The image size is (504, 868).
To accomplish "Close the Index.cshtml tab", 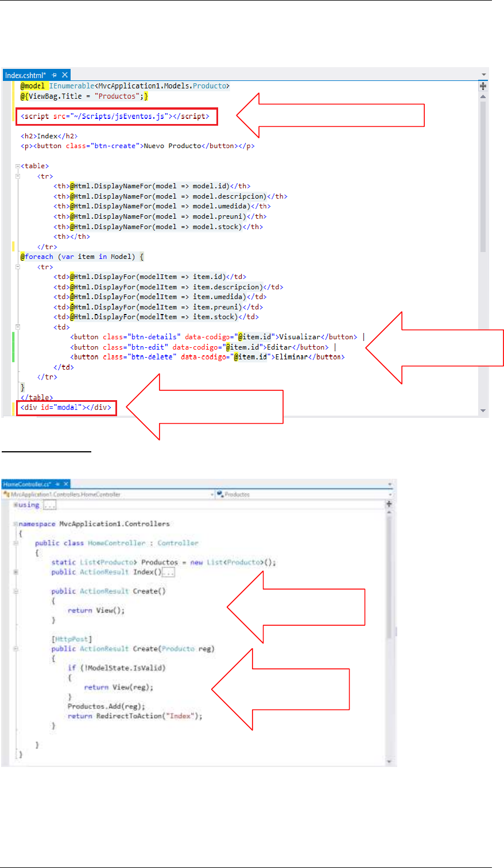I will [x=65, y=75].
